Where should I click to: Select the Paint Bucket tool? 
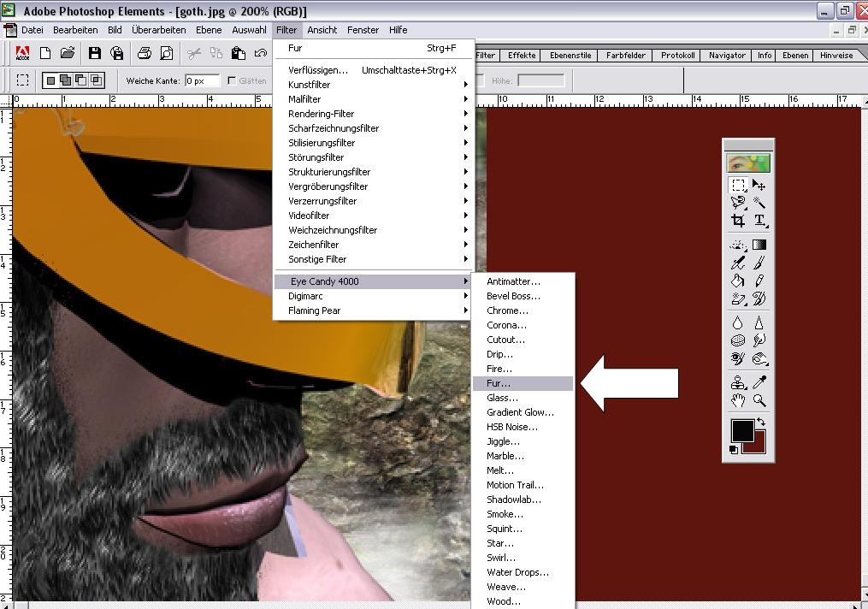(738, 281)
